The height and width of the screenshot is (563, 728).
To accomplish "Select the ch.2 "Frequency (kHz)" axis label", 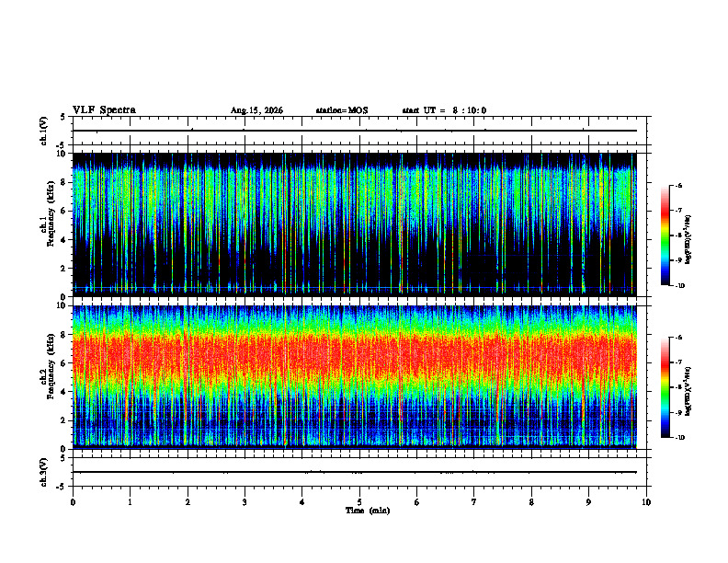I will point(51,366).
